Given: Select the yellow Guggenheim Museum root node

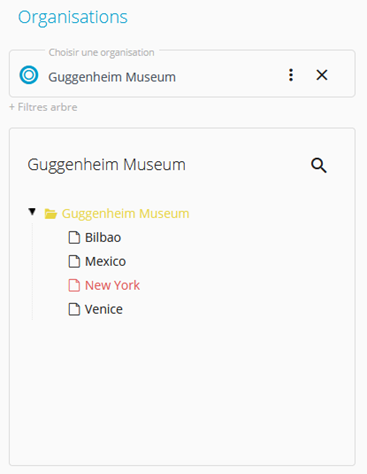Looking at the screenshot, I should coord(125,214).
